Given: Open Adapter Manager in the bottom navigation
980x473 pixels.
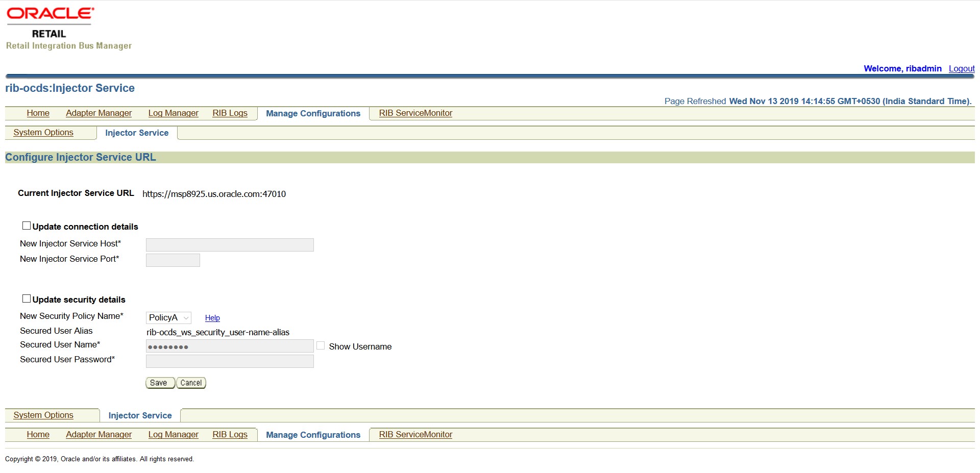Looking at the screenshot, I should tap(99, 435).
